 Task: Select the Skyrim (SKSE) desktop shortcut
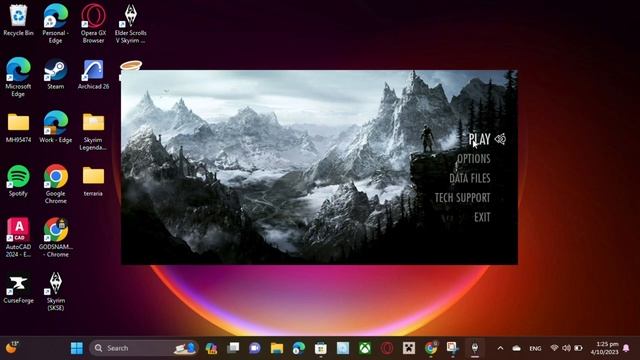[56, 291]
